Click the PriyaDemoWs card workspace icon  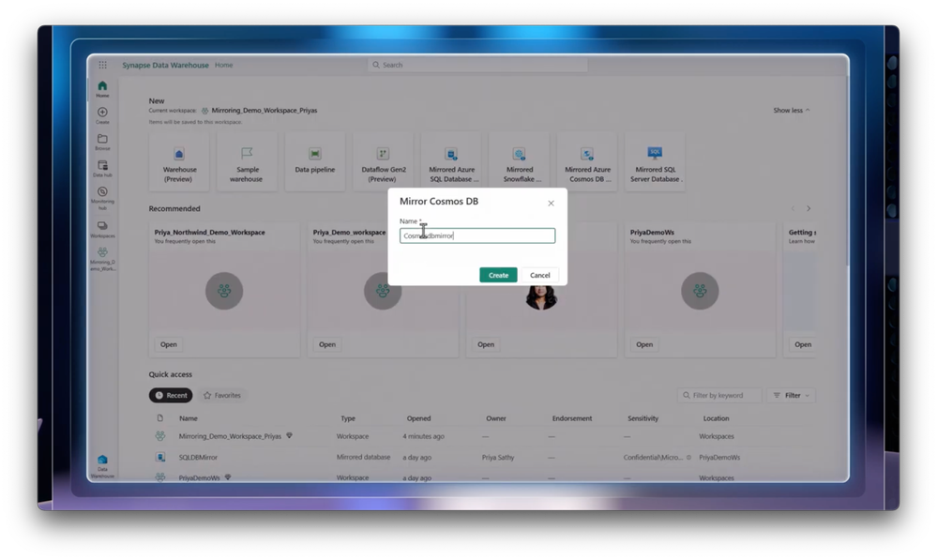pyautogui.click(x=700, y=291)
